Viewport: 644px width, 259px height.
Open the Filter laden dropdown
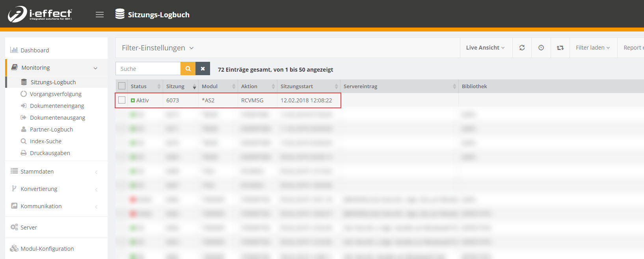[x=592, y=48]
